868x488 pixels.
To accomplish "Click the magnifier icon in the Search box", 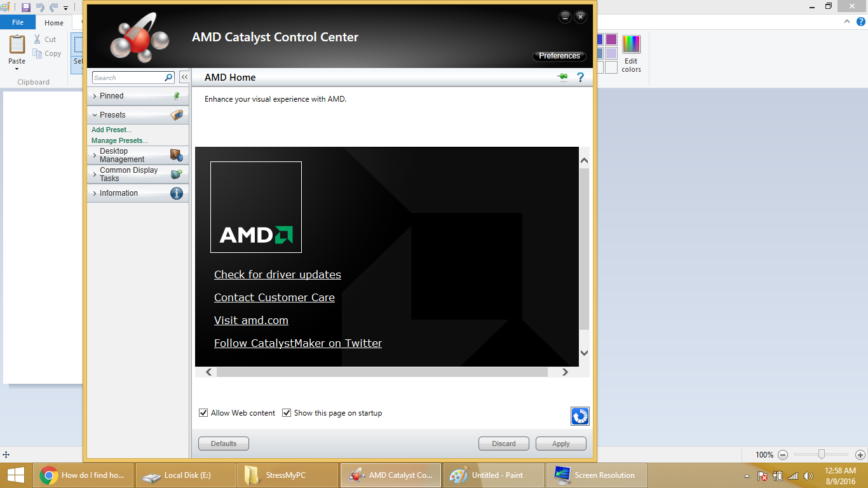I will pyautogui.click(x=168, y=78).
